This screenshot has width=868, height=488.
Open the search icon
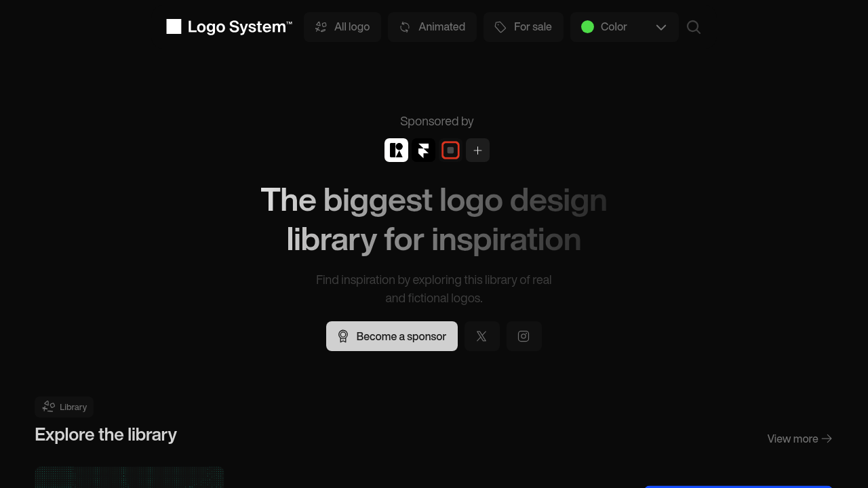tap(693, 27)
